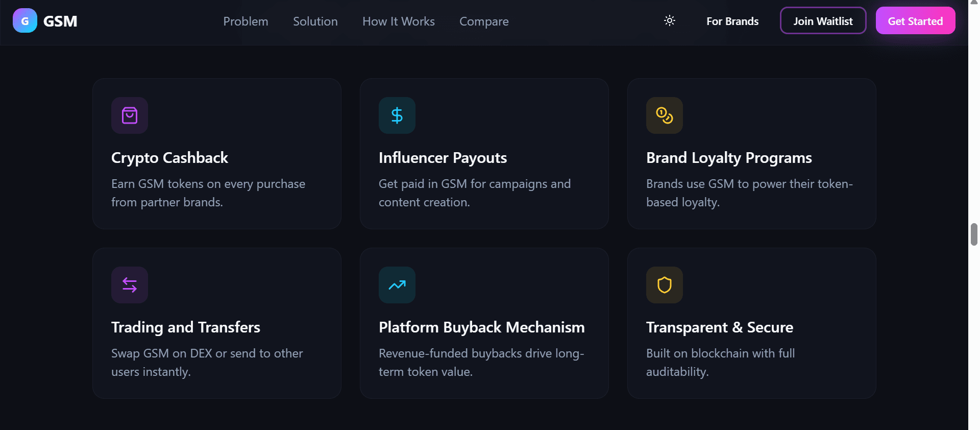Click the scrollbar up arrow
This screenshot has width=980, height=430.
(974, 3)
